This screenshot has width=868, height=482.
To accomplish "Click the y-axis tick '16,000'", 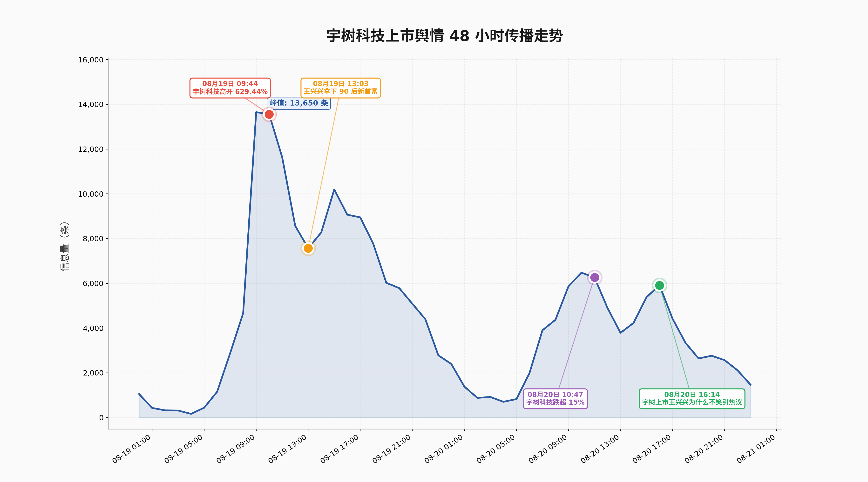I will click(91, 60).
